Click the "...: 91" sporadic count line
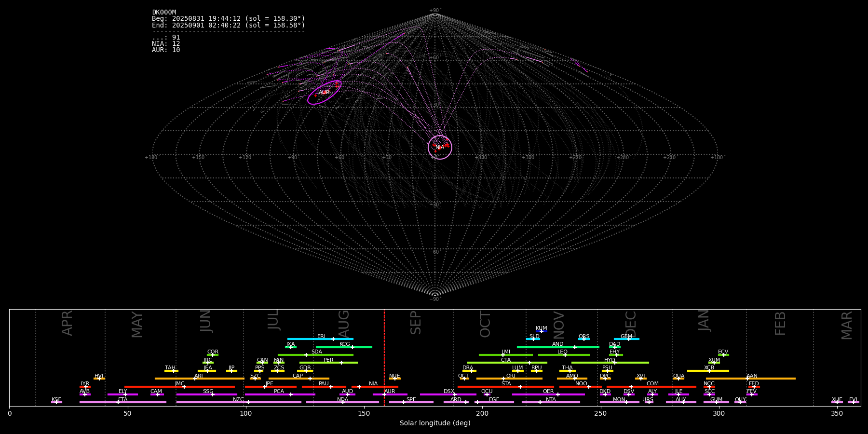The image size is (868, 434). (166, 38)
